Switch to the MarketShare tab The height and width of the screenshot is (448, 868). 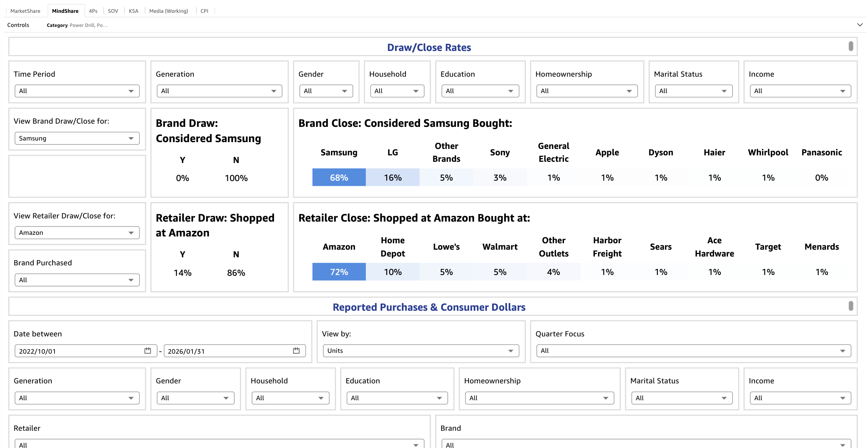point(25,11)
